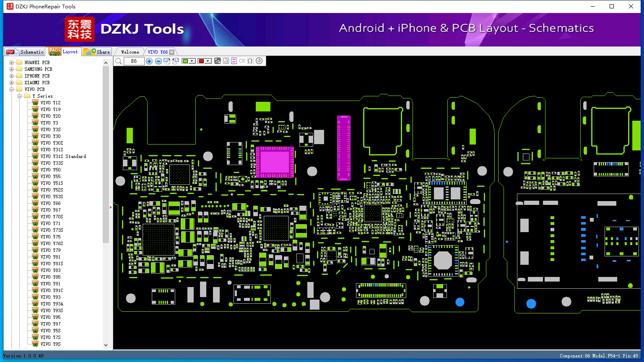This screenshot has height=362, width=644.
Task: Select the magenta highlighted chip on the board
Action: pos(275,162)
